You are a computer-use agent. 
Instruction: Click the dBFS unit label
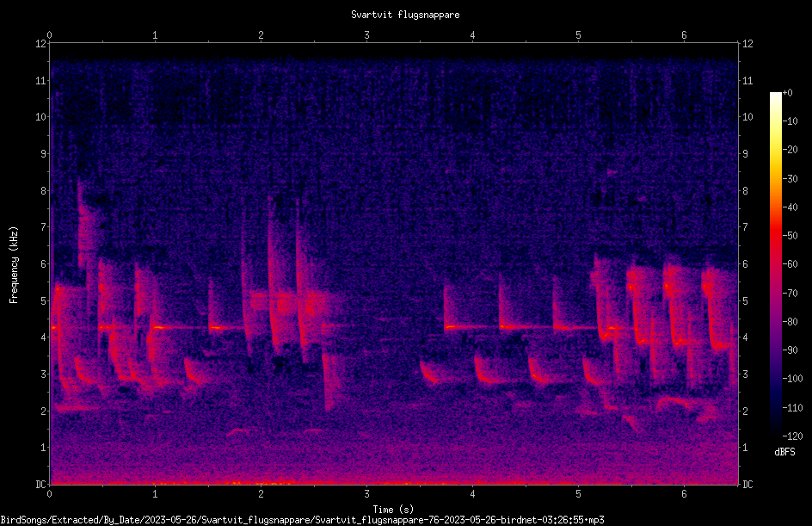(x=785, y=452)
